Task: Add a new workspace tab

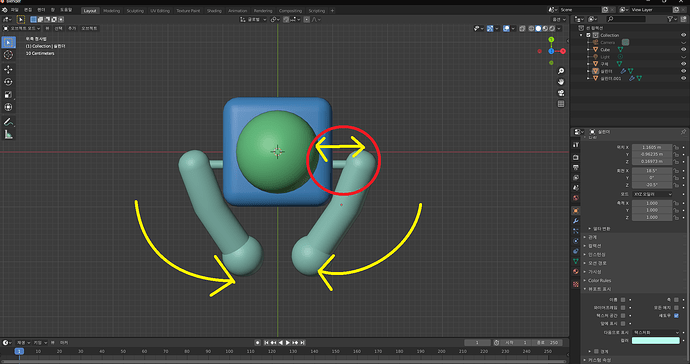Action: tap(332, 11)
